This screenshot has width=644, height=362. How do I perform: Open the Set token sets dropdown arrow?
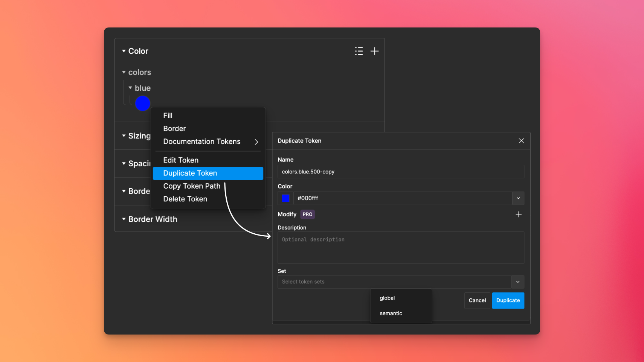click(518, 282)
